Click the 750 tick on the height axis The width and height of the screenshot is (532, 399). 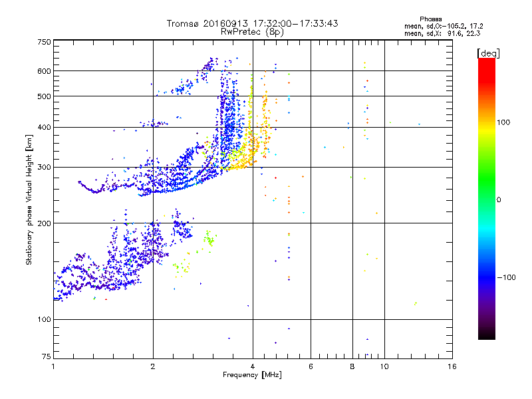[44, 42]
